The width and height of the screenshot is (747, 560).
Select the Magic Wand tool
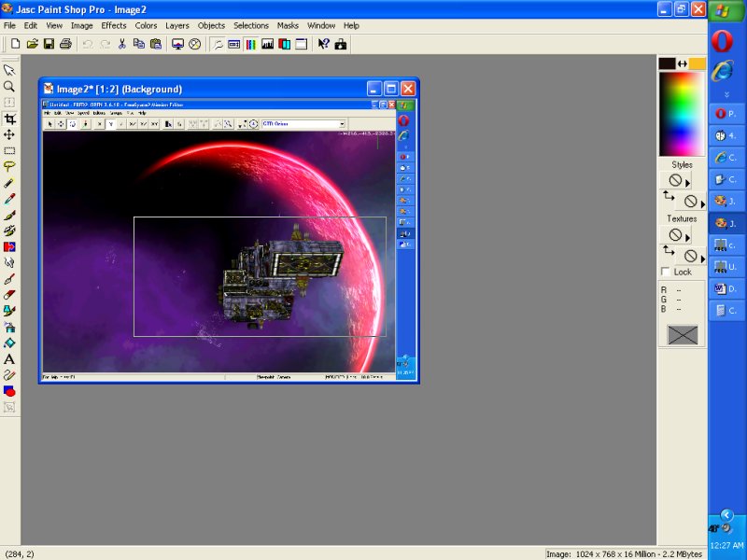9,183
